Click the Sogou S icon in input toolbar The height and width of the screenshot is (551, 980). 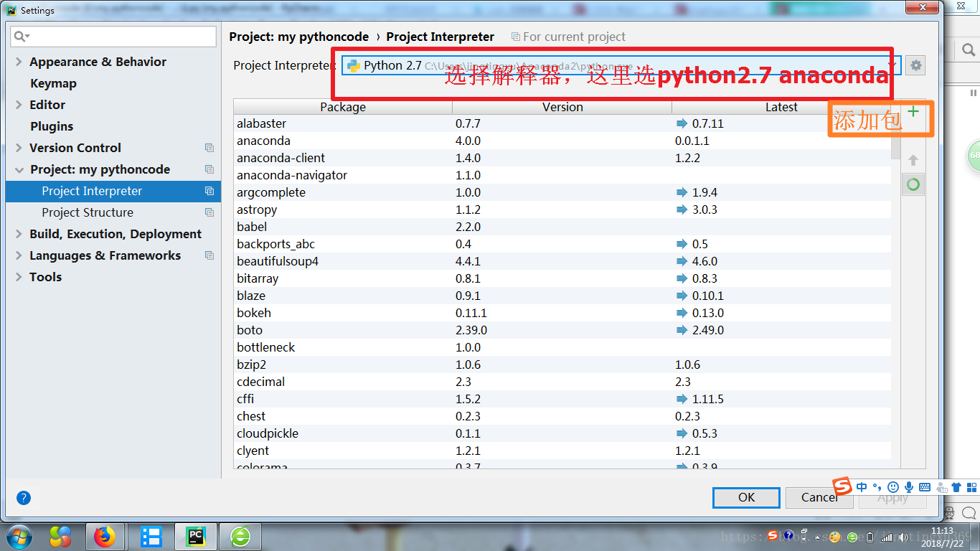[x=843, y=487]
